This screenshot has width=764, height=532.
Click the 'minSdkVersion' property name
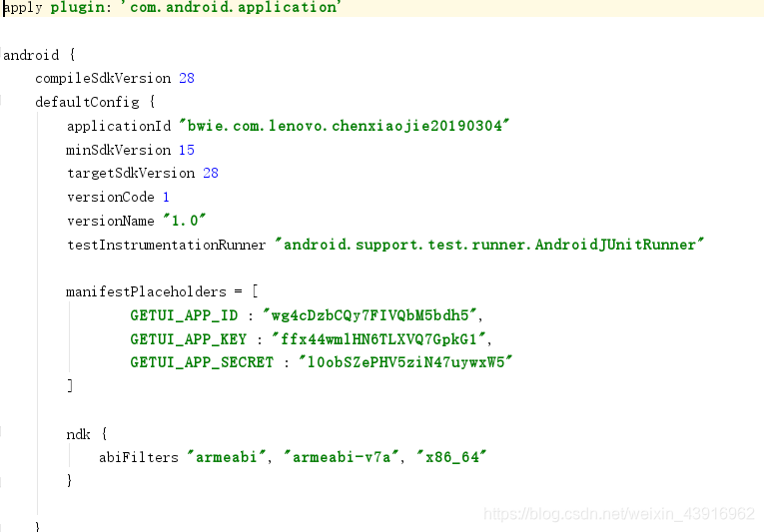tap(119, 150)
